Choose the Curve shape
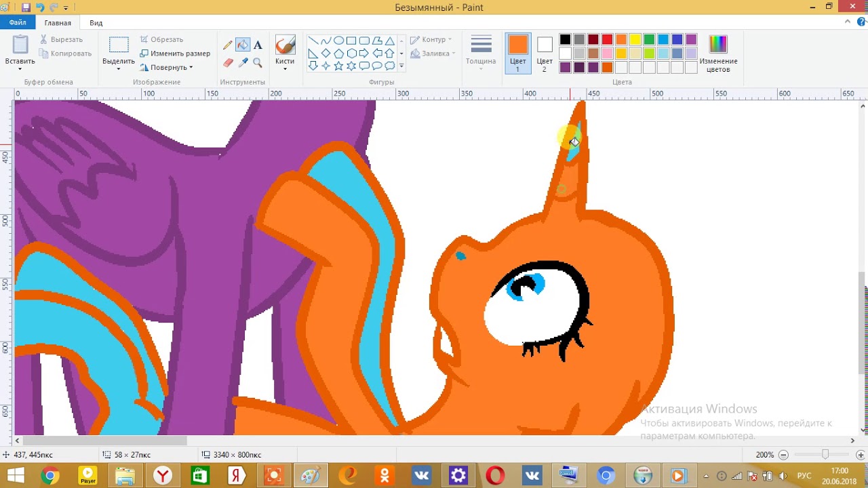 326,41
